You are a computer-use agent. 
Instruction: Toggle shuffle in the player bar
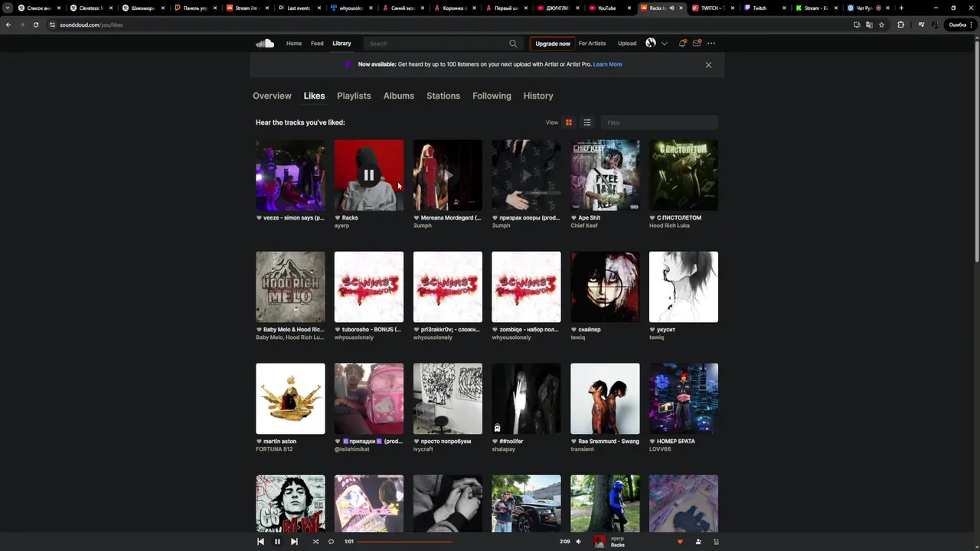(315, 542)
